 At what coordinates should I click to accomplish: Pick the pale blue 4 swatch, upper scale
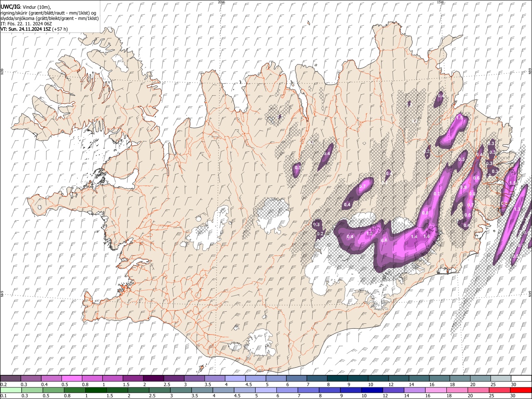coord(235,378)
